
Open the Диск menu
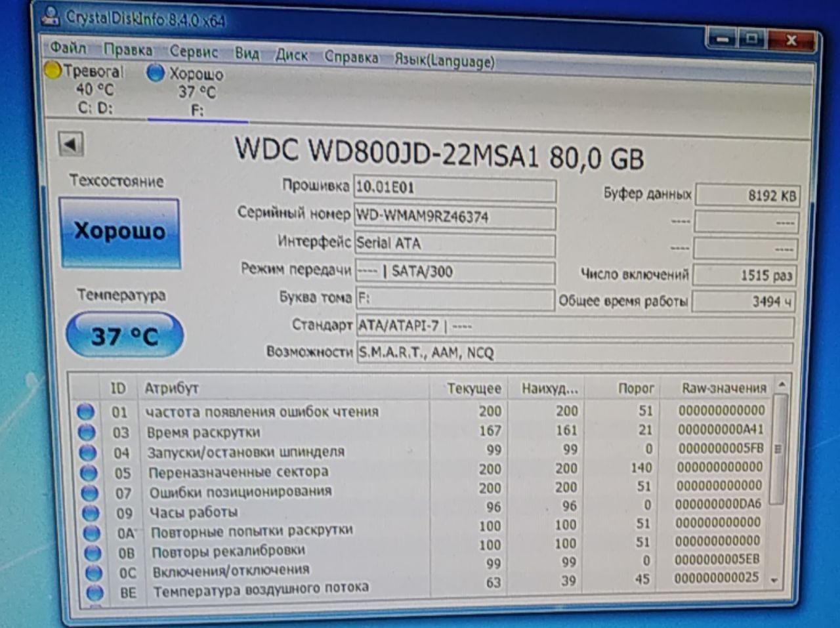(x=291, y=55)
